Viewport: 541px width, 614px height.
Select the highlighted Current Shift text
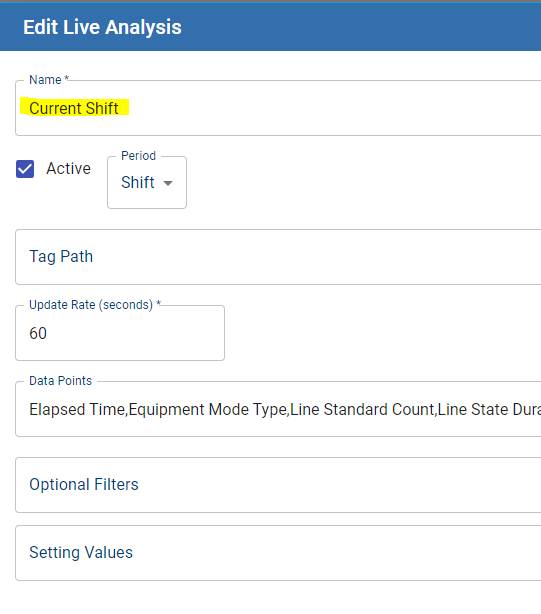click(74, 108)
